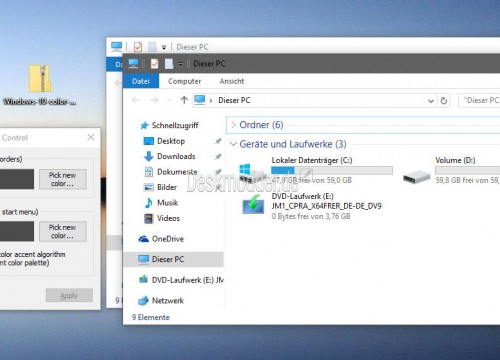This screenshot has width=500, height=360.
Task: Open the quick access toolbar dropdown in front window
Action: point(180,64)
